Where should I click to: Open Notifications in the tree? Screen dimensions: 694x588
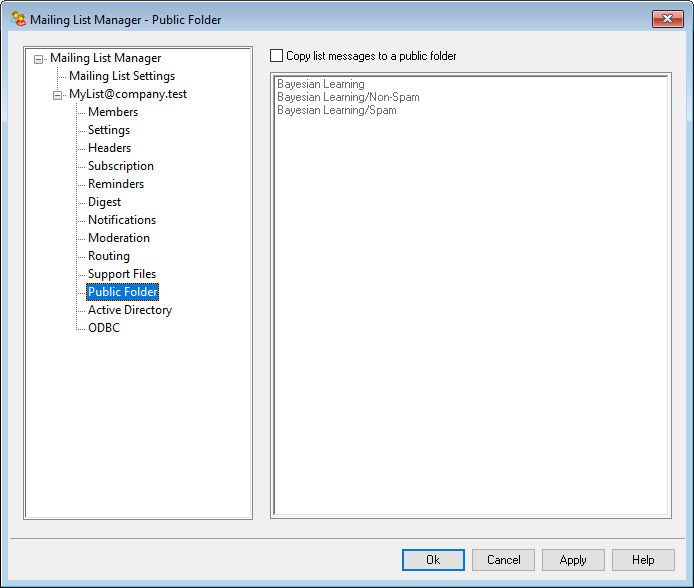pos(122,220)
